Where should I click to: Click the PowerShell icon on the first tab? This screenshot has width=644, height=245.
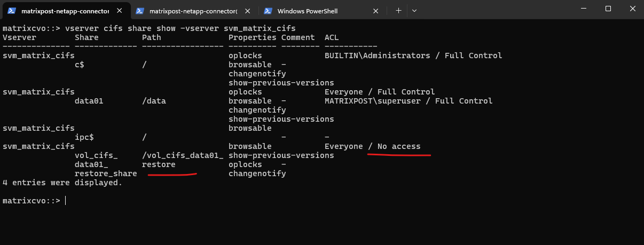point(11,11)
